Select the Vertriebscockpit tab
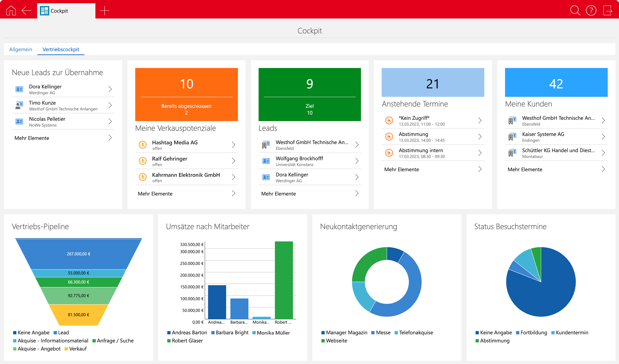This screenshot has width=619, height=364. 61,49
